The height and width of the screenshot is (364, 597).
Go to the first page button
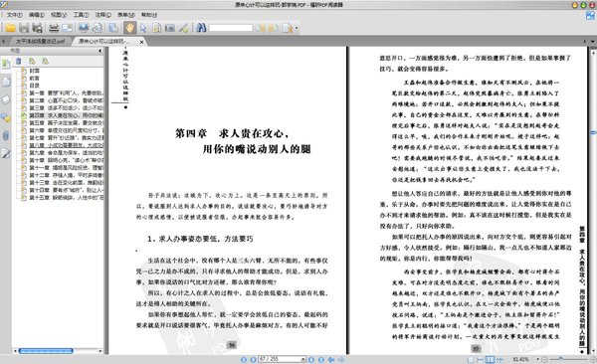pyautogui.click(x=244, y=359)
